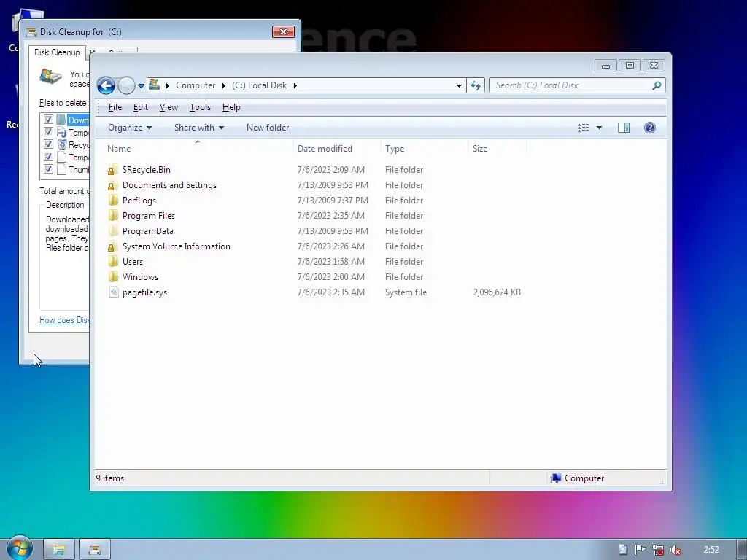The height and width of the screenshot is (560, 747).
Task: Click the Explorer forward arrow button
Action: [x=126, y=86]
